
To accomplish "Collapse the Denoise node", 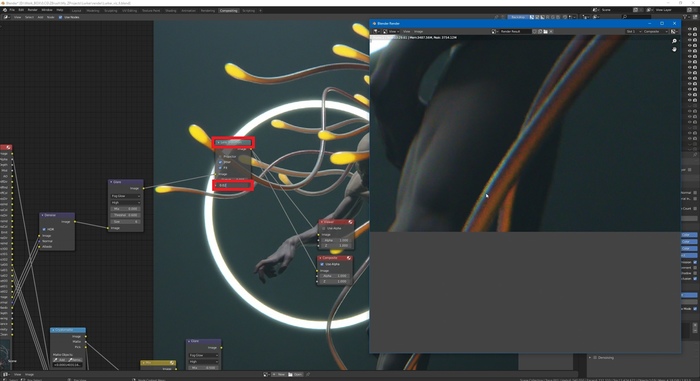I will (x=42, y=215).
